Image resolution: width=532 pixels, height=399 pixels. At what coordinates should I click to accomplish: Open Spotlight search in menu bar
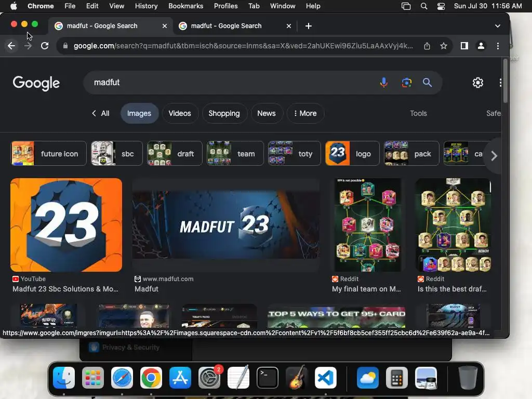[x=424, y=6]
